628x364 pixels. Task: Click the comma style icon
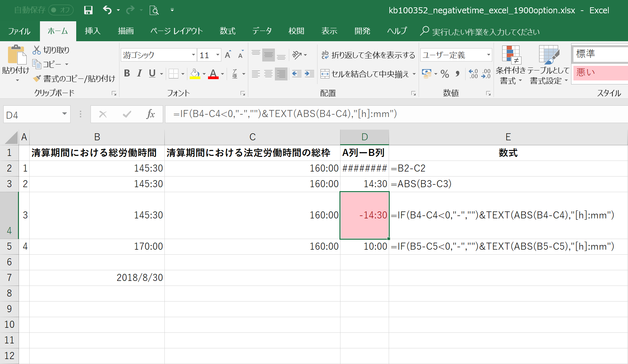[x=456, y=74]
